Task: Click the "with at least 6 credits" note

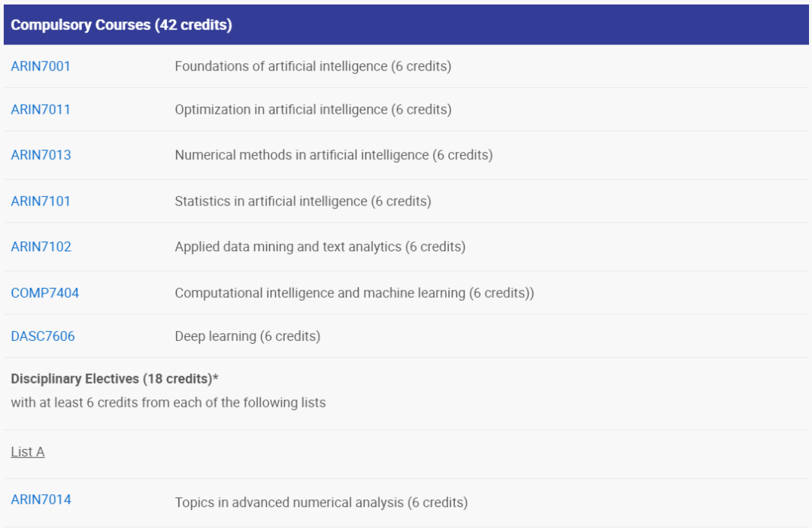Action: (168, 402)
